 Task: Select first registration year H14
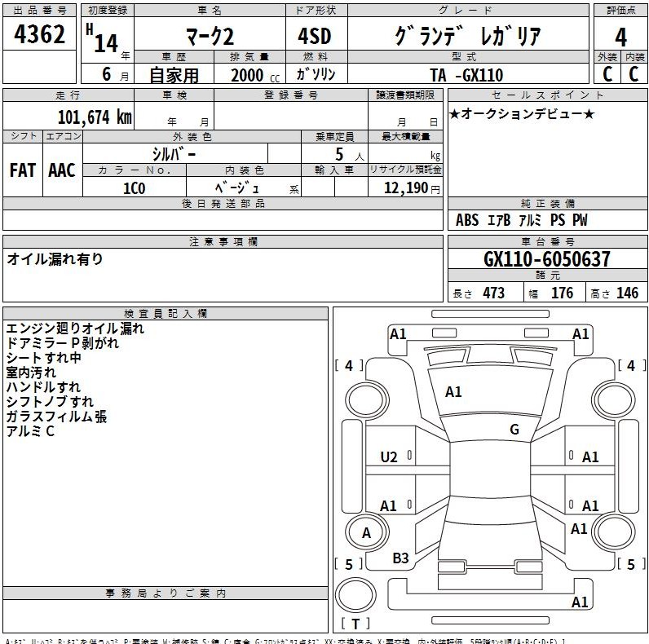pos(102,38)
